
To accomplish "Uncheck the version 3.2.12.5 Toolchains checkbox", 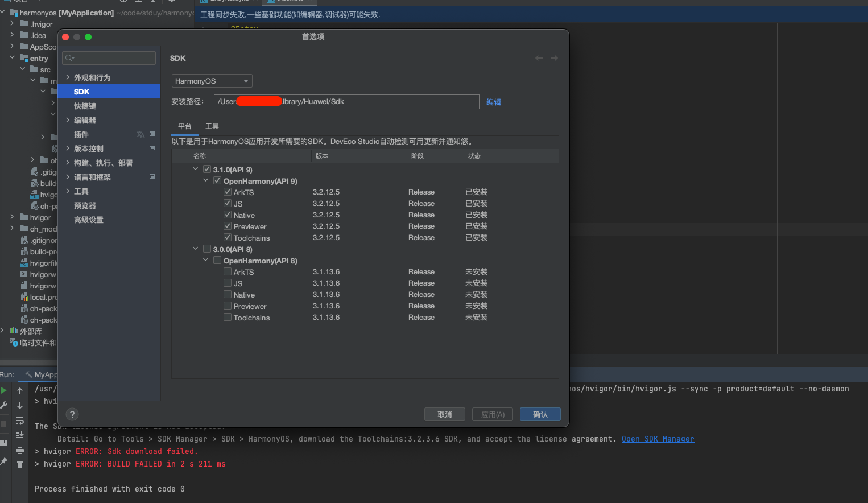I will click(228, 237).
